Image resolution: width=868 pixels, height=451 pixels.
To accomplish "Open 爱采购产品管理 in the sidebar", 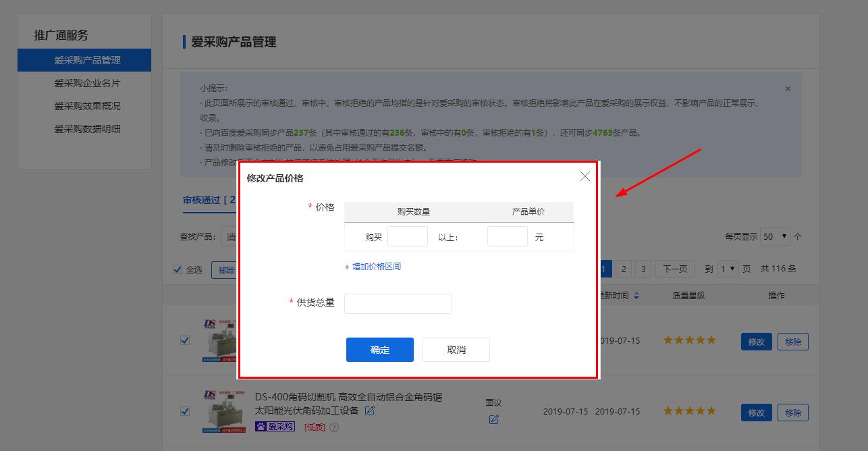I will 84,60.
